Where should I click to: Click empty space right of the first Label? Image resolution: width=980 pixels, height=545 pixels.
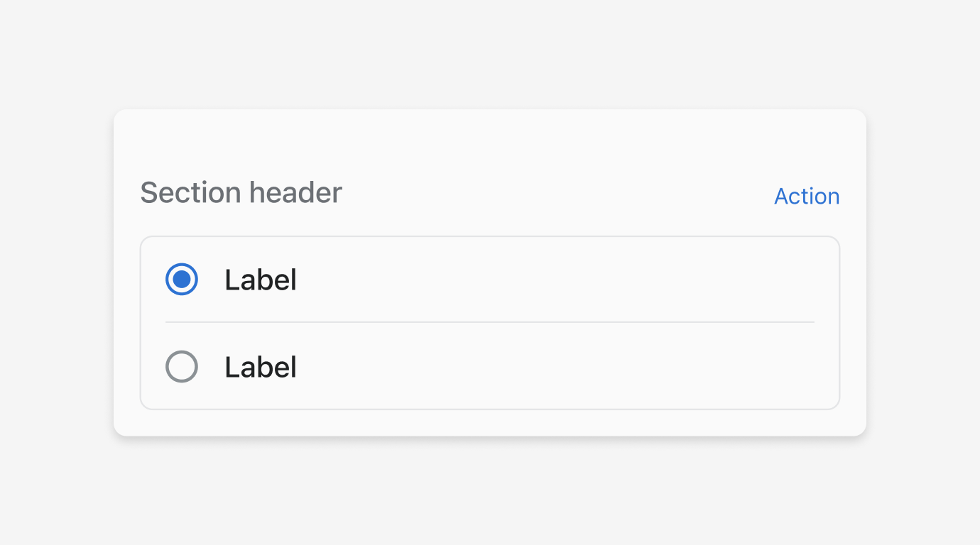point(554,280)
